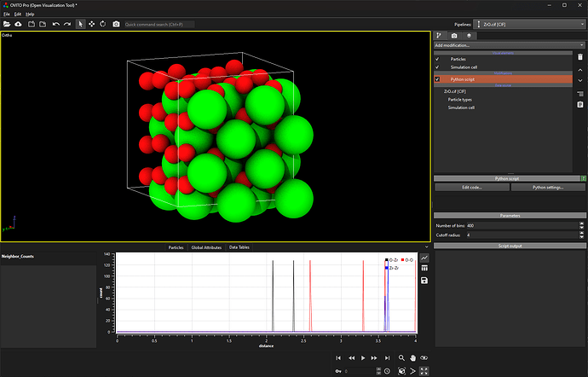Show the data table grid view

(424, 268)
